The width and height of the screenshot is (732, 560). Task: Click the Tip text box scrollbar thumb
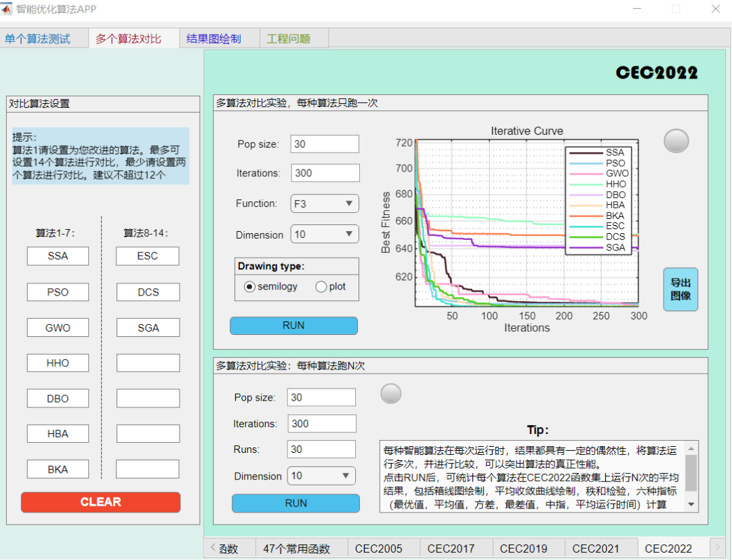point(691,473)
